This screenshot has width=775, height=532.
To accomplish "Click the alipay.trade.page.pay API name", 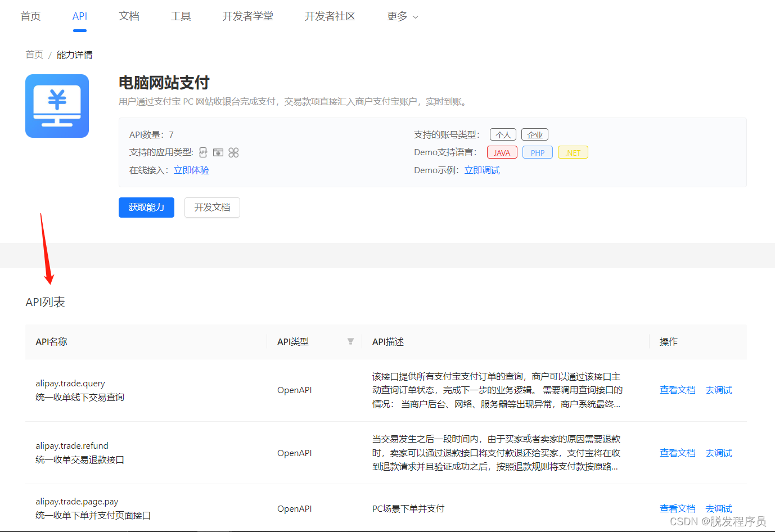I will (77, 501).
